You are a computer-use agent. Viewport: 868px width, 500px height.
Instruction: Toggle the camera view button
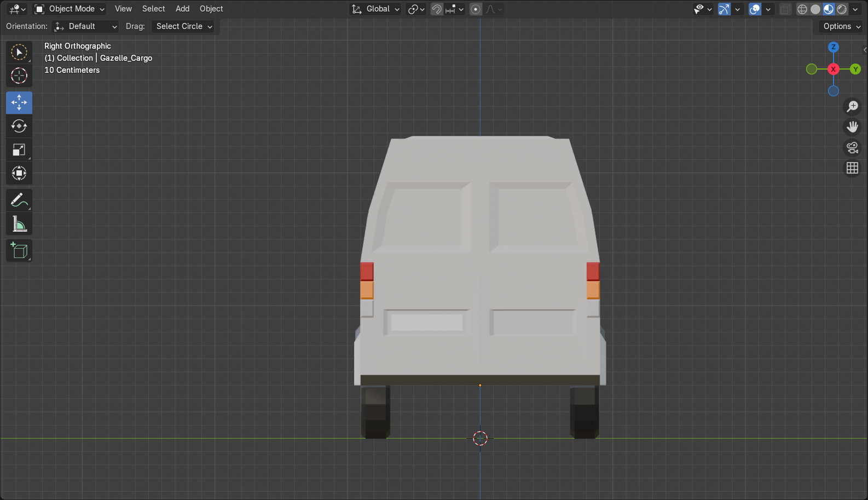pyautogui.click(x=853, y=148)
